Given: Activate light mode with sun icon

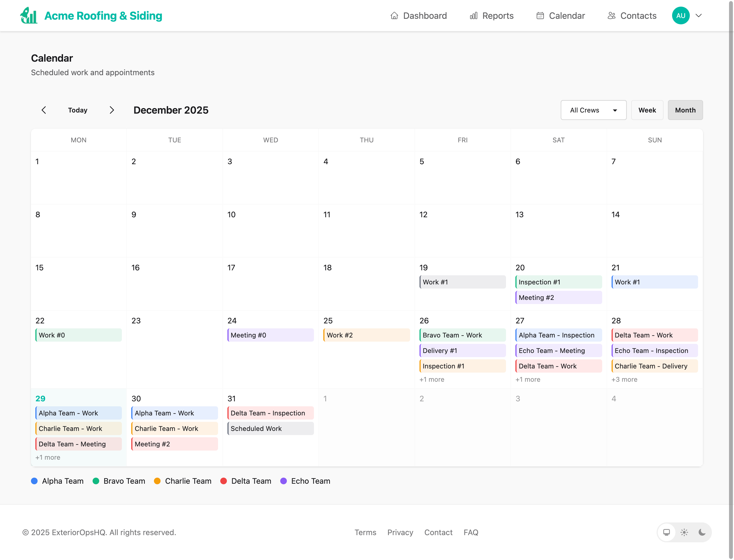Looking at the screenshot, I should tap(684, 532).
